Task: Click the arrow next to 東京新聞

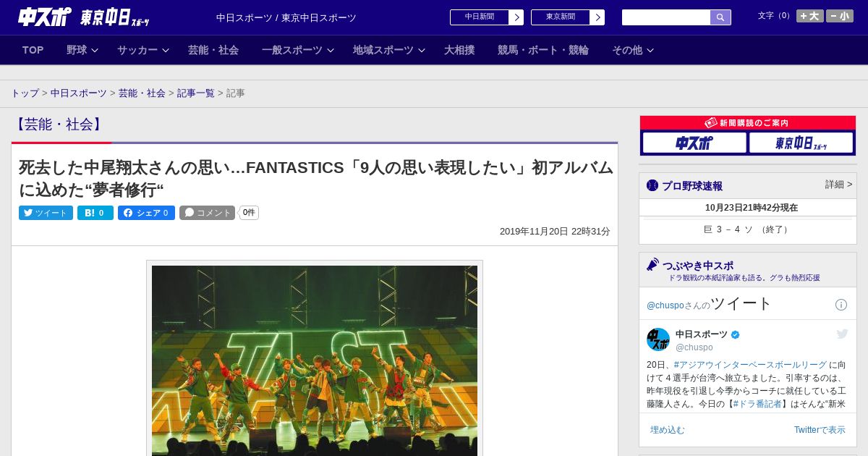Action: [x=597, y=17]
